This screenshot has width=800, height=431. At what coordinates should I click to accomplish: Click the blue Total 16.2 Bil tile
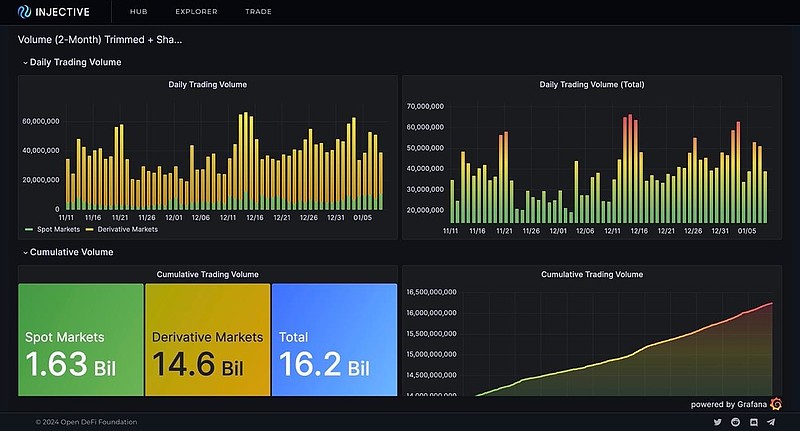(x=334, y=340)
